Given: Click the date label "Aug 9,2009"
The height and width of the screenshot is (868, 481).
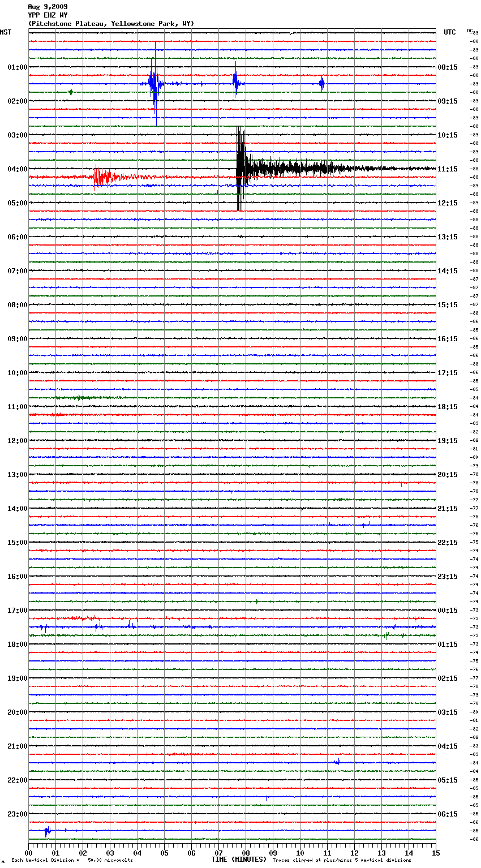Looking at the screenshot, I should click(x=48, y=7).
